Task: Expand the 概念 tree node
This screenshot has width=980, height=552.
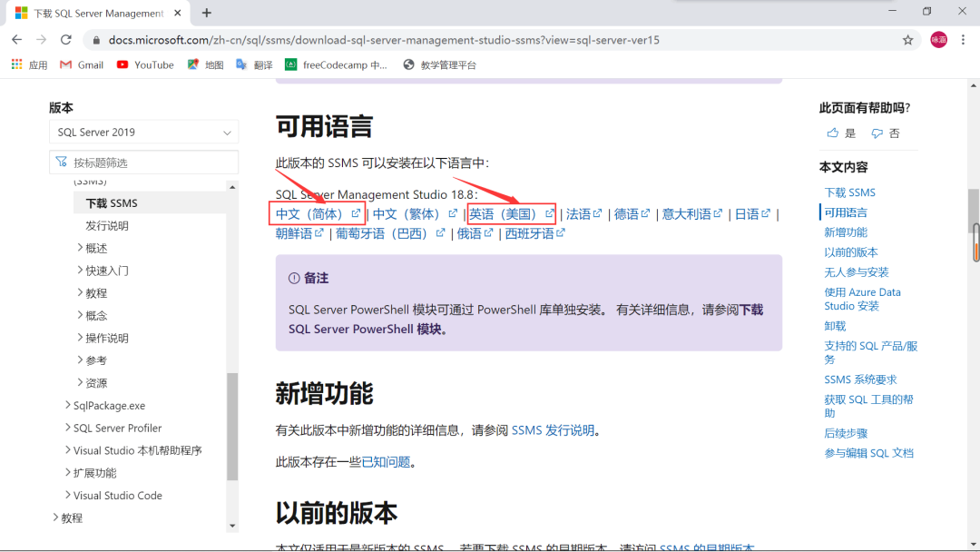Action: coord(80,315)
